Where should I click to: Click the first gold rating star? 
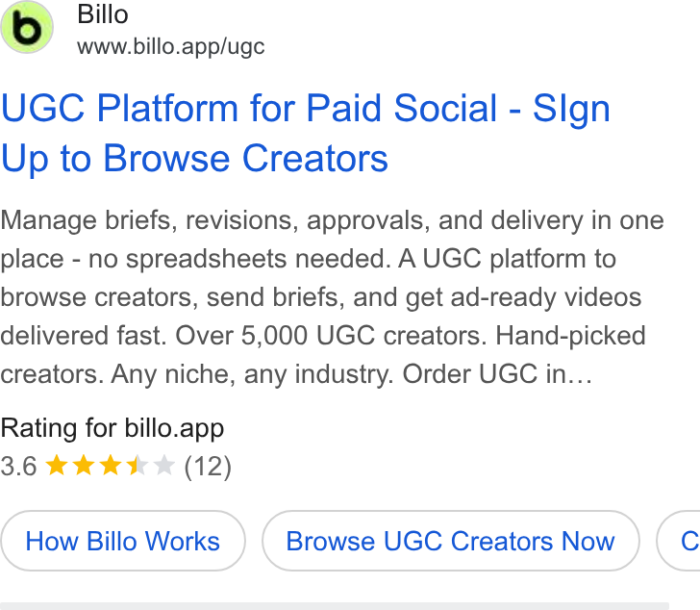[x=57, y=465]
